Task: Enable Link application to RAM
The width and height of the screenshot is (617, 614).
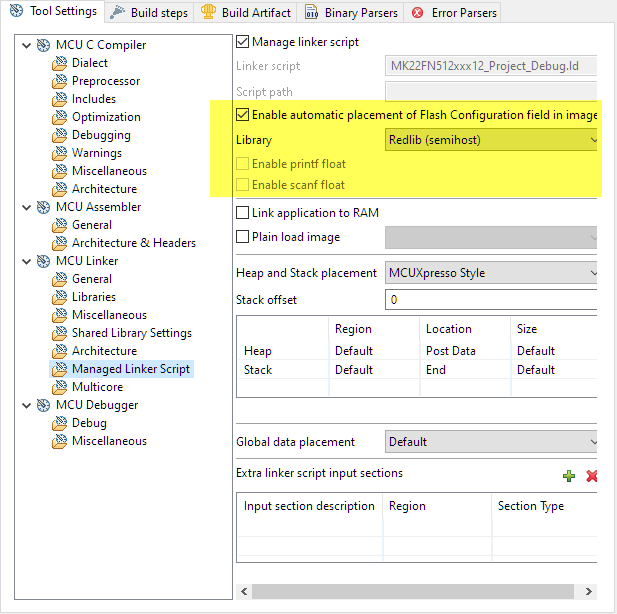Action: pyautogui.click(x=243, y=213)
